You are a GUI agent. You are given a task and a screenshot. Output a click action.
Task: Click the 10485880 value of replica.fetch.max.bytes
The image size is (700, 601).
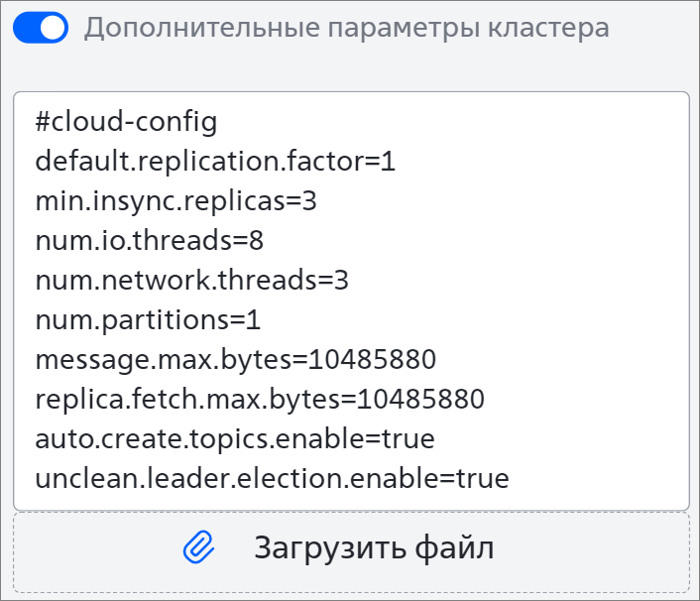(x=420, y=399)
